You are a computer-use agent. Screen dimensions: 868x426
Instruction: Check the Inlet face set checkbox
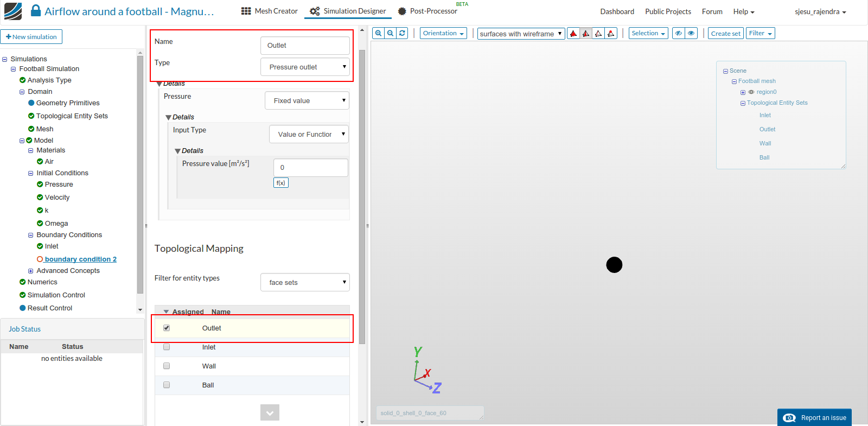click(167, 347)
